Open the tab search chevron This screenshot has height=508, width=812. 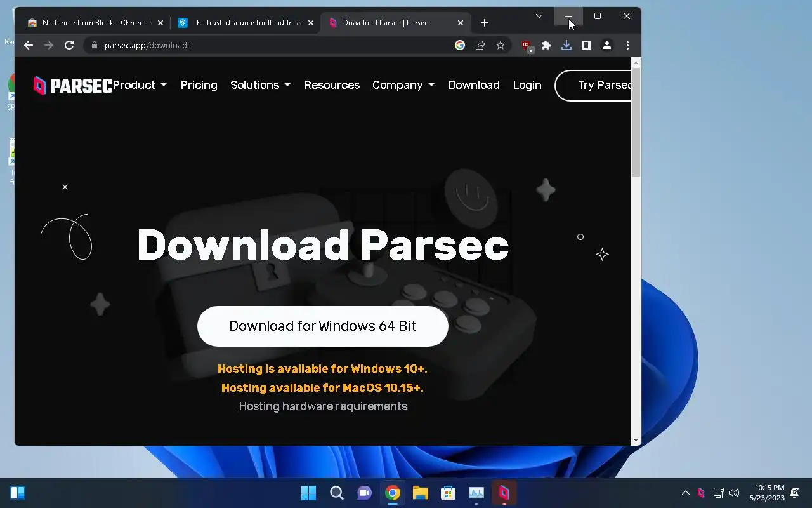click(539, 16)
